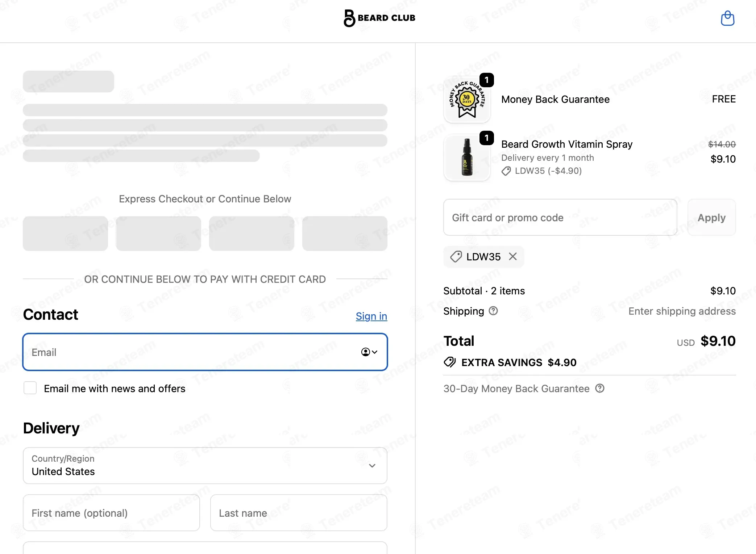Click the Beard Growth Vitamin Spray thumbnail
The width and height of the screenshot is (756, 554).
coord(467,158)
